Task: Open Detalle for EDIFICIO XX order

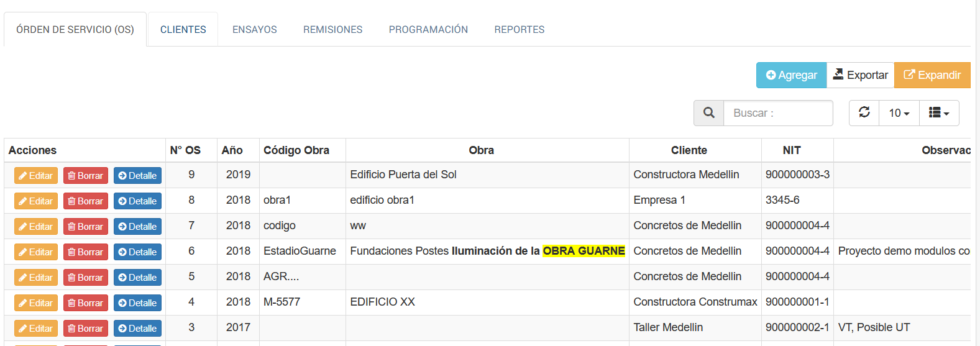Action: 137,303
